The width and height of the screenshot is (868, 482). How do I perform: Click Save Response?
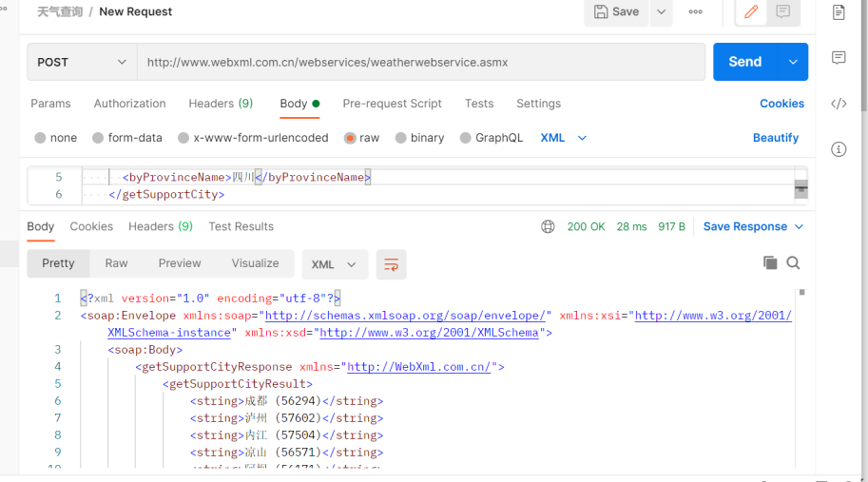(x=745, y=226)
